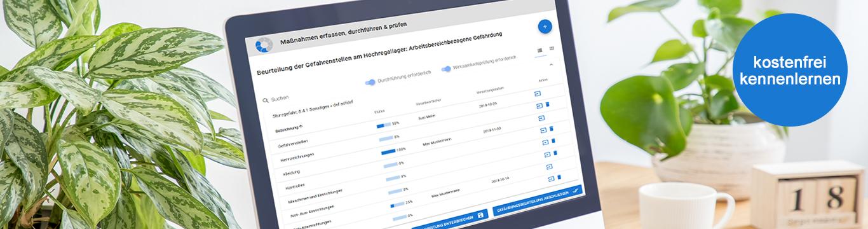The image size is (868, 229).
Task: Switch to grid view icon
Action: pyautogui.click(x=552, y=48)
